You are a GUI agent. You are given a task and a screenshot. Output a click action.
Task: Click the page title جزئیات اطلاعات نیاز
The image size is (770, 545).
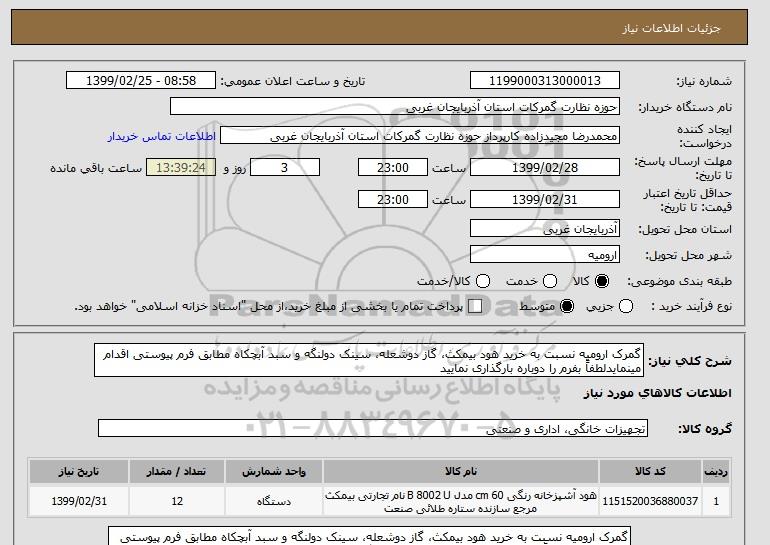(671, 28)
